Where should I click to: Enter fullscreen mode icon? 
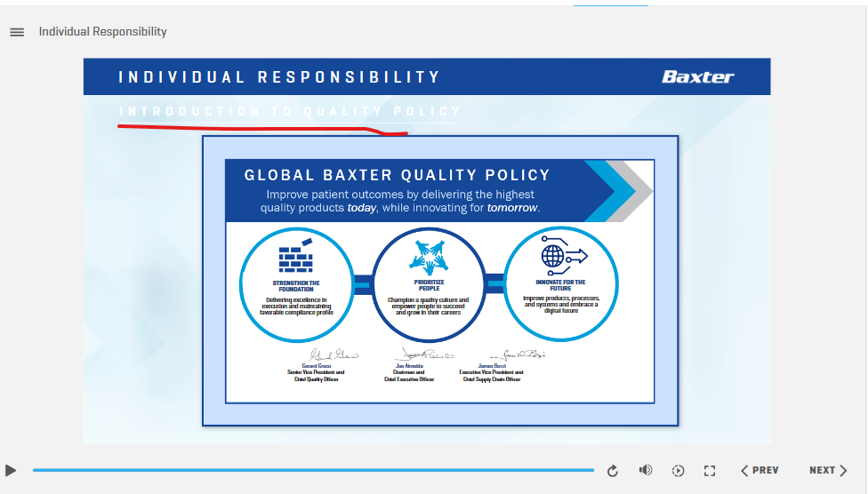(x=710, y=471)
